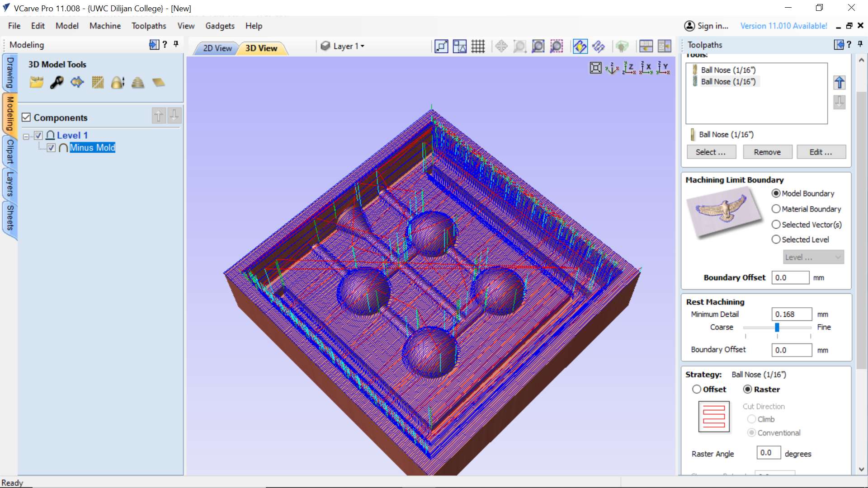This screenshot has height=488, width=868.
Task: Click the isometric view axes icon
Action: [612, 68]
